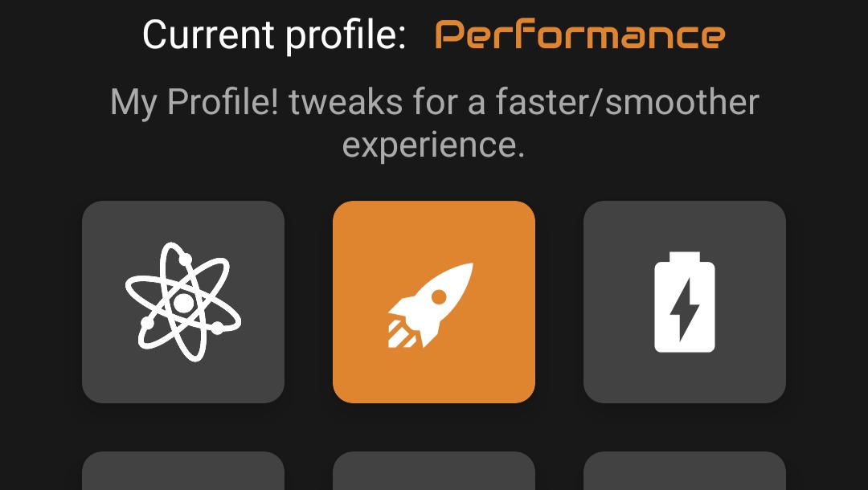Activate the orange highlighted profile tile
The height and width of the screenshot is (490, 868).
coord(434,302)
